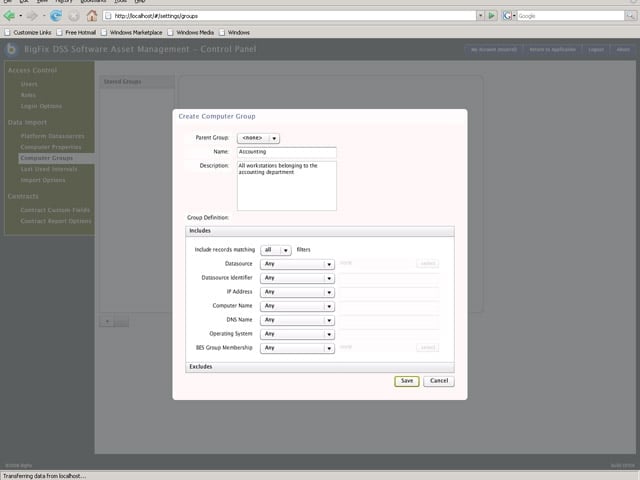Open the Customize Links bookmark
Viewport: 640px width, 480px height.
pos(28,32)
